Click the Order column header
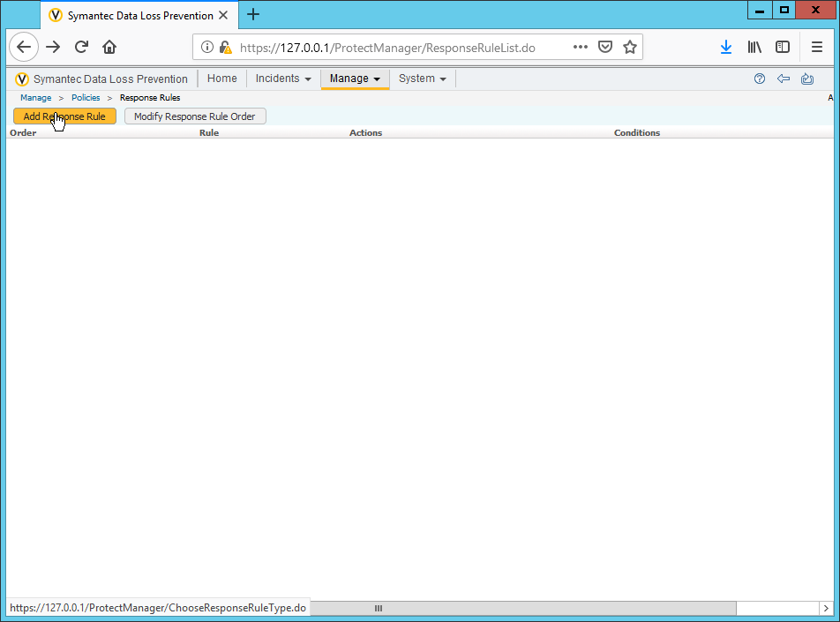The height and width of the screenshot is (622, 840). click(23, 133)
